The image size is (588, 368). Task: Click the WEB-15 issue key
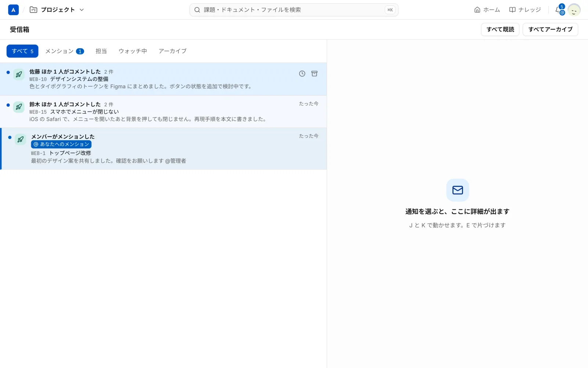pyautogui.click(x=38, y=112)
